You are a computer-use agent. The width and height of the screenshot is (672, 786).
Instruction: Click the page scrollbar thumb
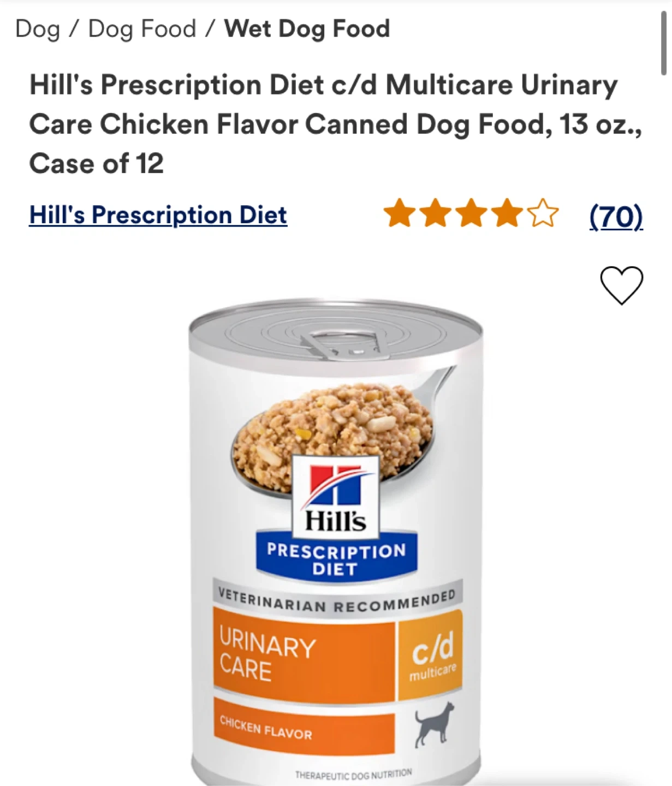664,44
